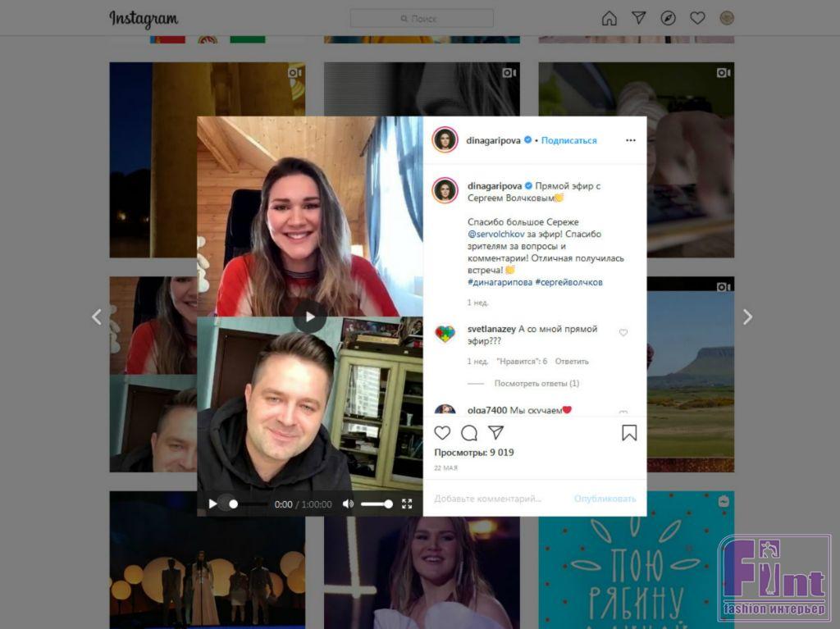
Task: Click the Home icon in top navigation
Action: pyautogui.click(x=609, y=18)
